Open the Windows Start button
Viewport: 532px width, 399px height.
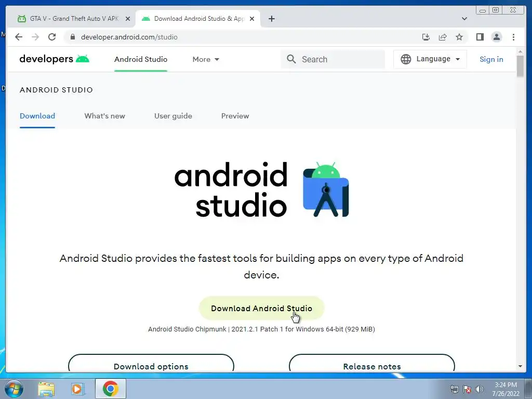pos(14,389)
